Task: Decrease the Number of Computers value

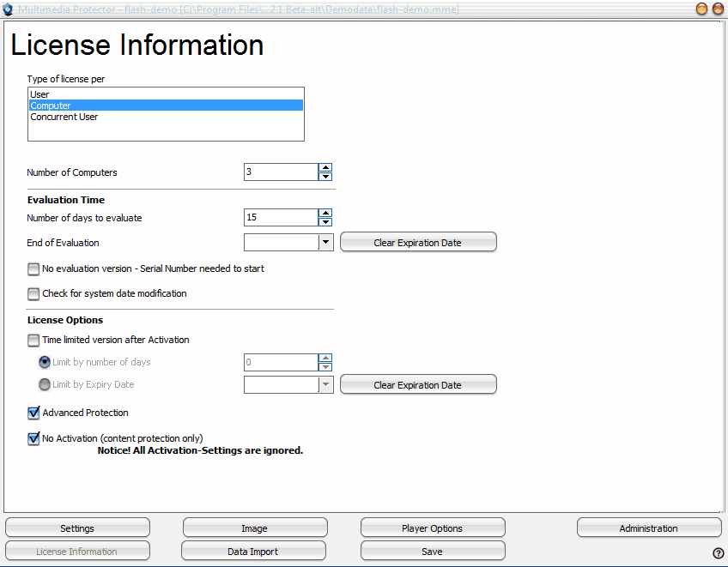Action: click(325, 177)
